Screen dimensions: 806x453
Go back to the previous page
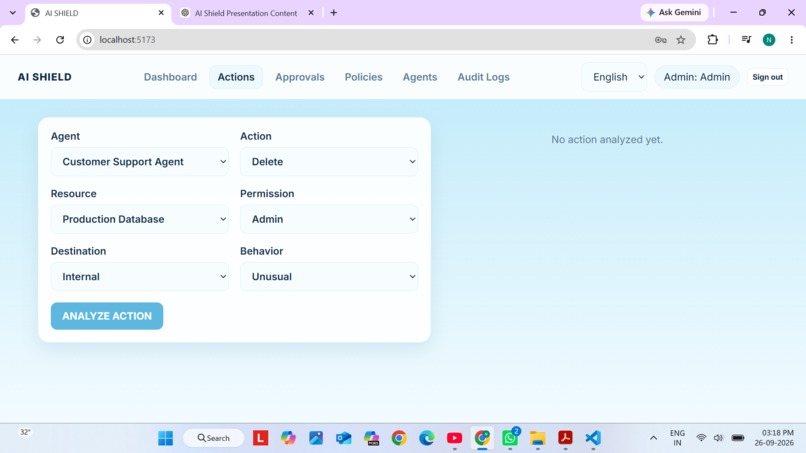pyautogui.click(x=14, y=40)
